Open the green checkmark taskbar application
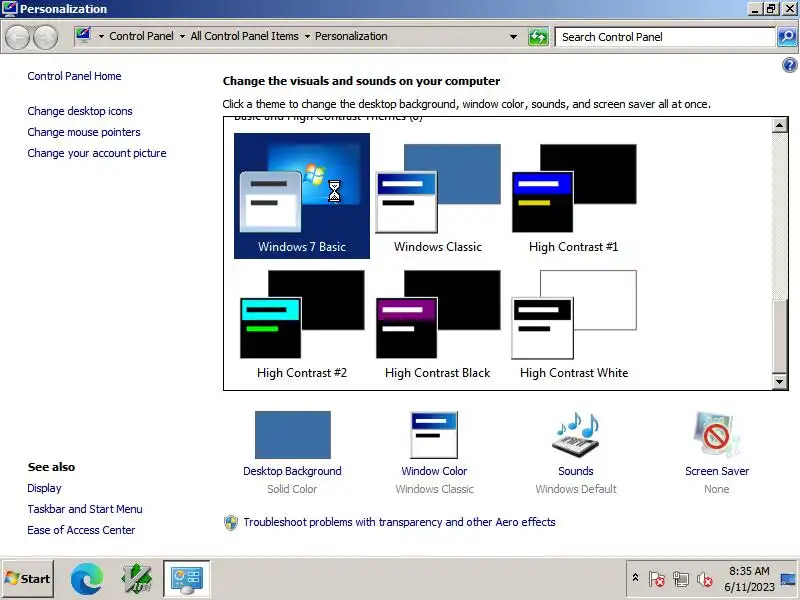This screenshot has width=800, height=600. point(137,579)
